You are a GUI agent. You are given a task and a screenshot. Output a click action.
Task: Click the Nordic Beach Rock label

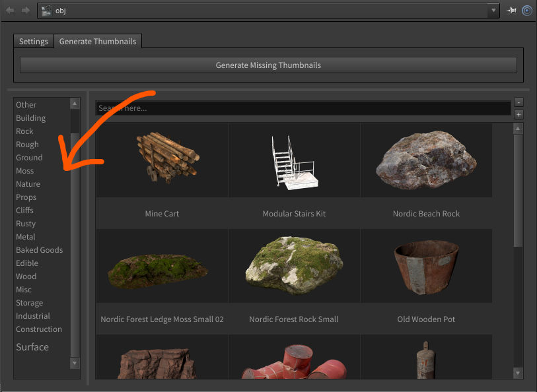(427, 214)
